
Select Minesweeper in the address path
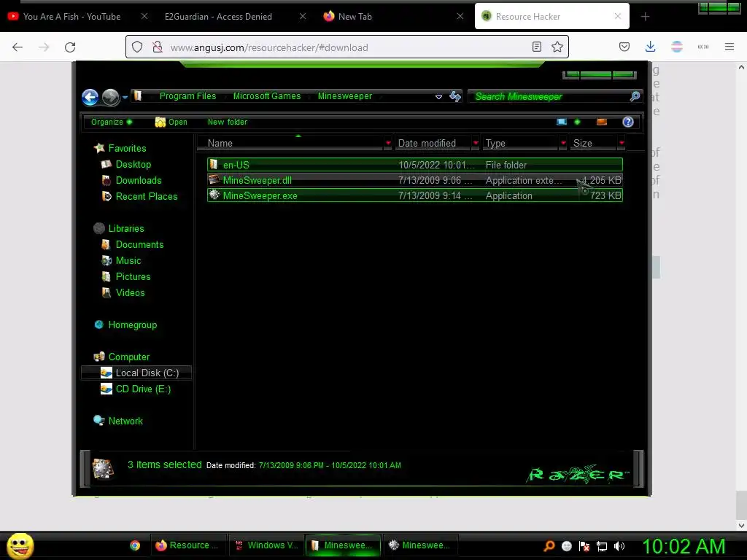coord(345,96)
